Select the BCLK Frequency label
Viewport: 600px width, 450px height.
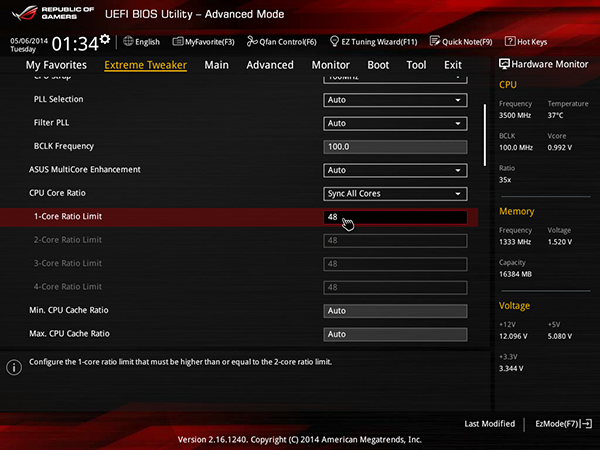pos(64,146)
